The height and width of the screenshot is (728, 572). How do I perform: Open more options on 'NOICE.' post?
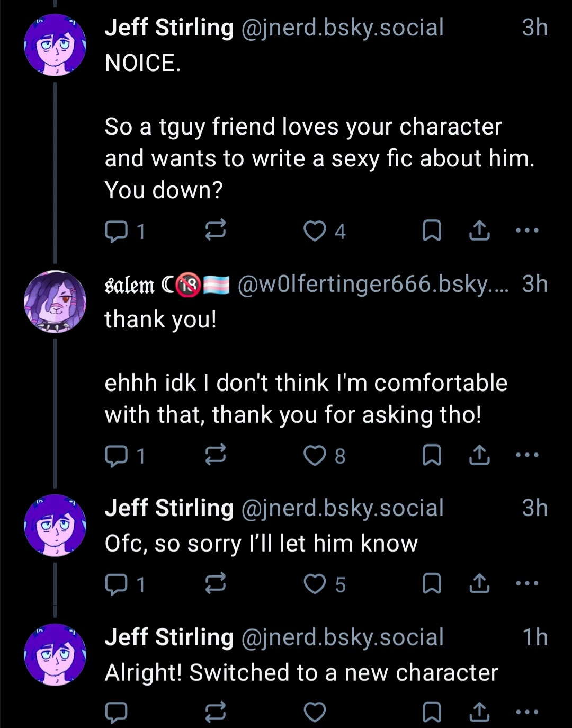tap(528, 231)
